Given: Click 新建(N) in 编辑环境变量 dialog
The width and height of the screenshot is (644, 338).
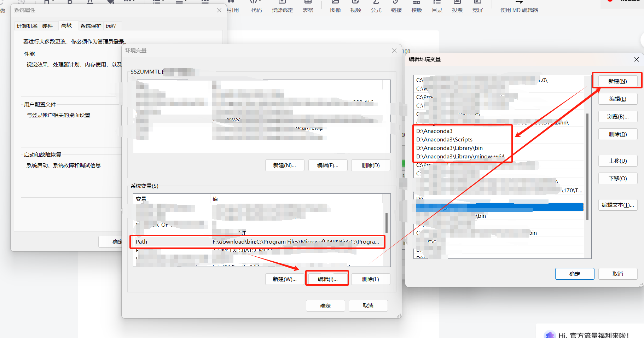Looking at the screenshot, I should pyautogui.click(x=617, y=81).
